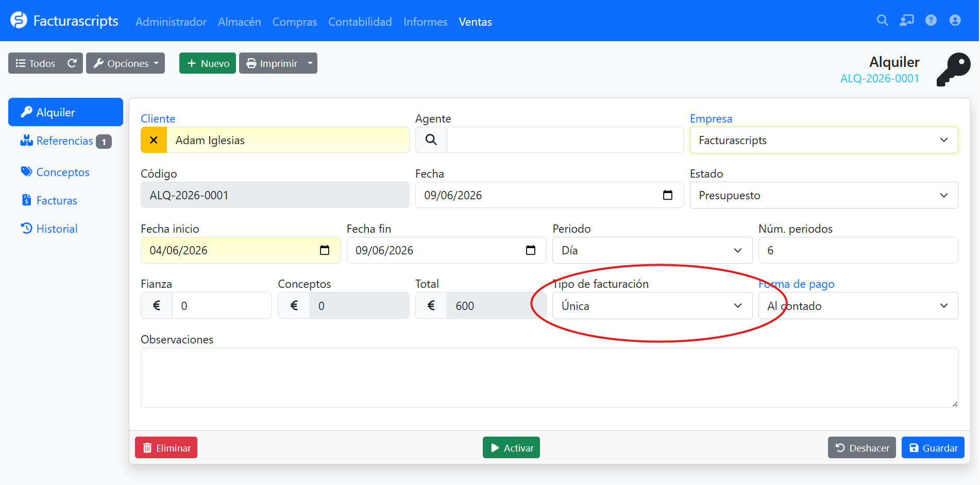Click the green Activar button

[511, 448]
